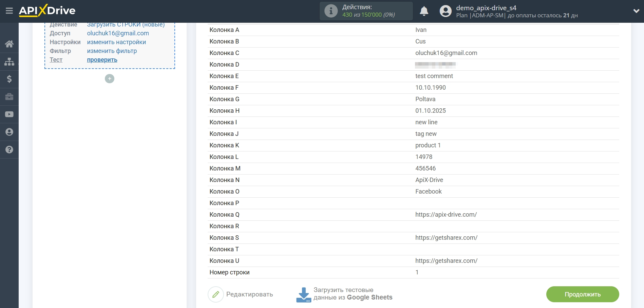
Task: Open briefcase services icon in sidebar
Action: pos(9,97)
